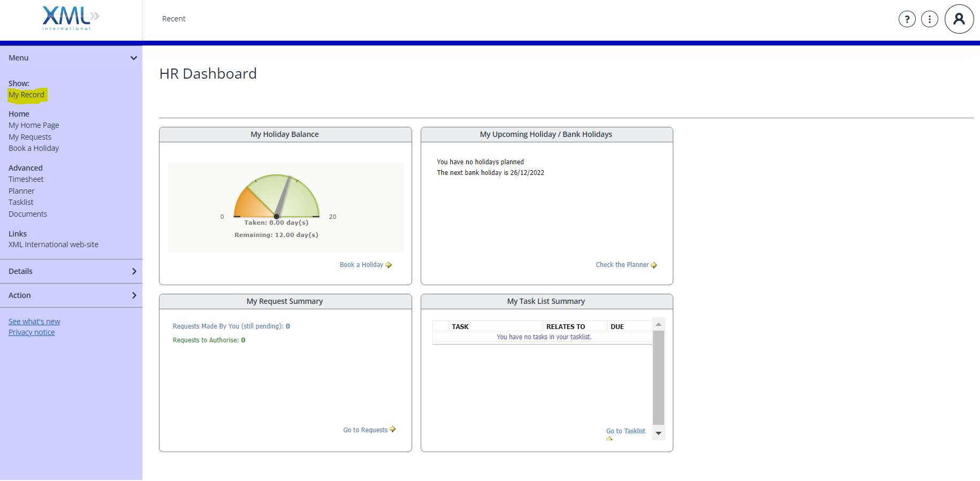Click 'You have no tasks in your tasklist.' row
This screenshot has width=980, height=481.
click(544, 337)
